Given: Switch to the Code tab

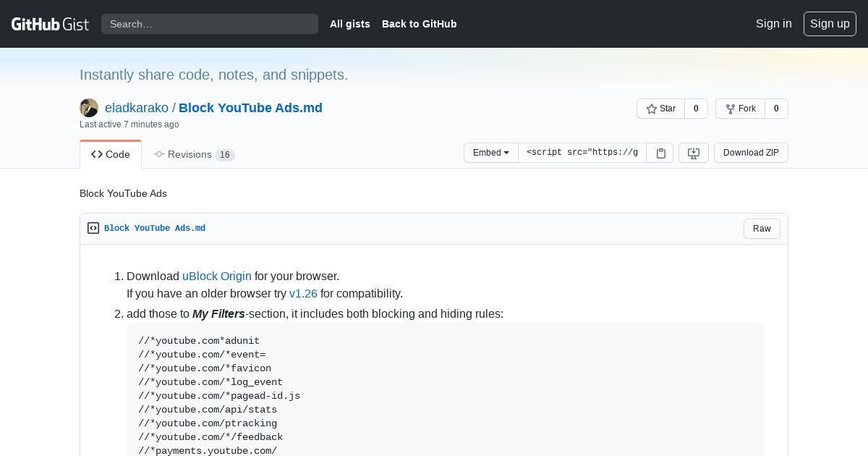Looking at the screenshot, I should click(111, 154).
